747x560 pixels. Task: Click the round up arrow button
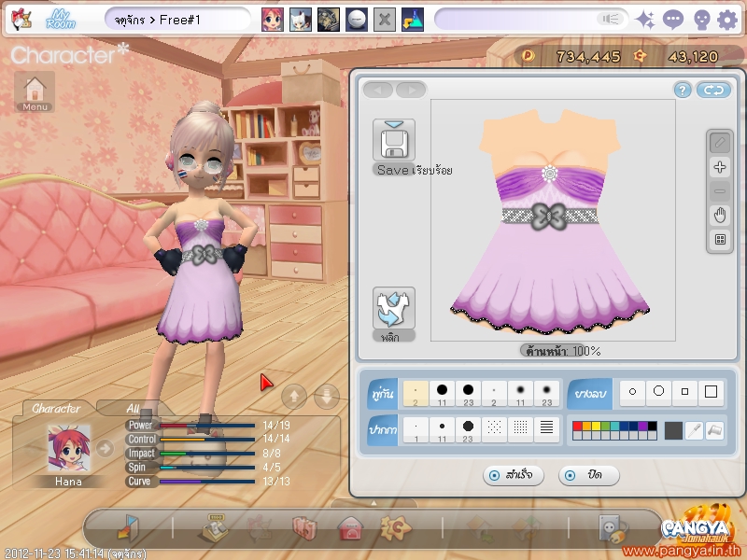[294, 396]
